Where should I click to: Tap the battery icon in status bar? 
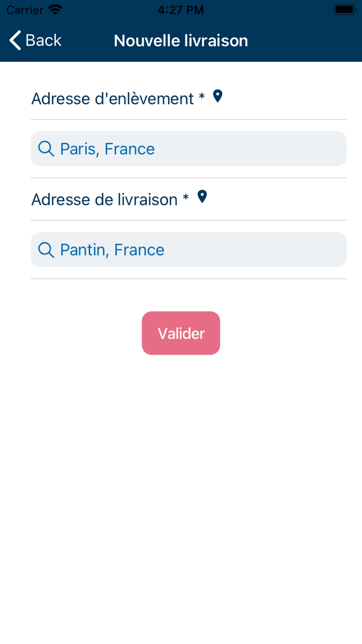coord(344,10)
